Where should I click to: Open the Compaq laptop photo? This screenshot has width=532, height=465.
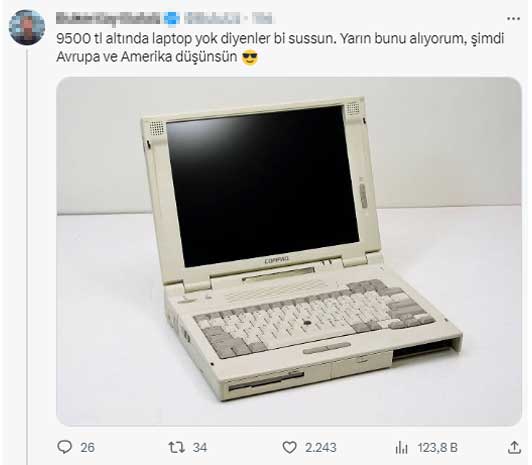click(289, 251)
